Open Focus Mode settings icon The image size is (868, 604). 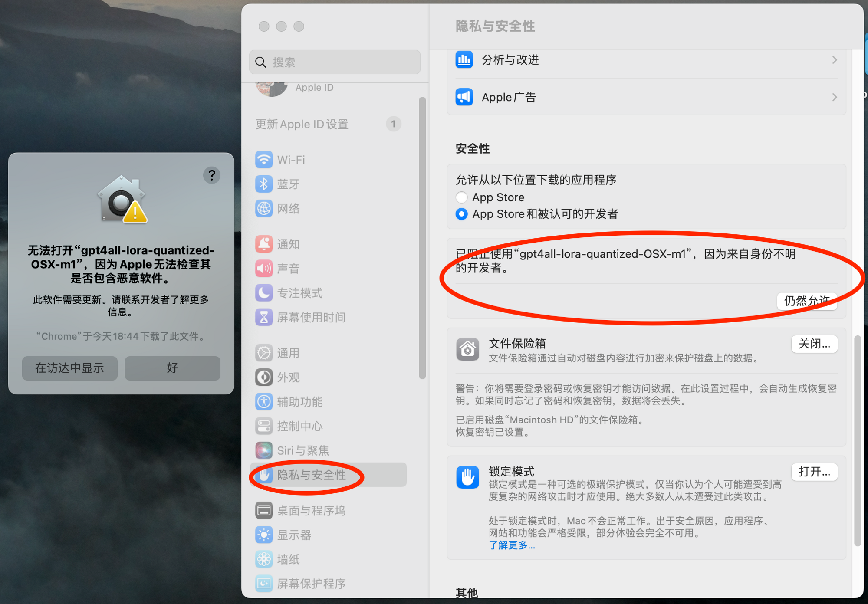click(264, 290)
